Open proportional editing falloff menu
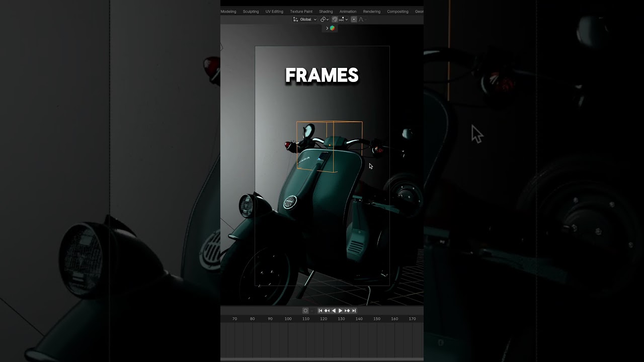The height and width of the screenshot is (362, 644). pyautogui.click(x=362, y=20)
